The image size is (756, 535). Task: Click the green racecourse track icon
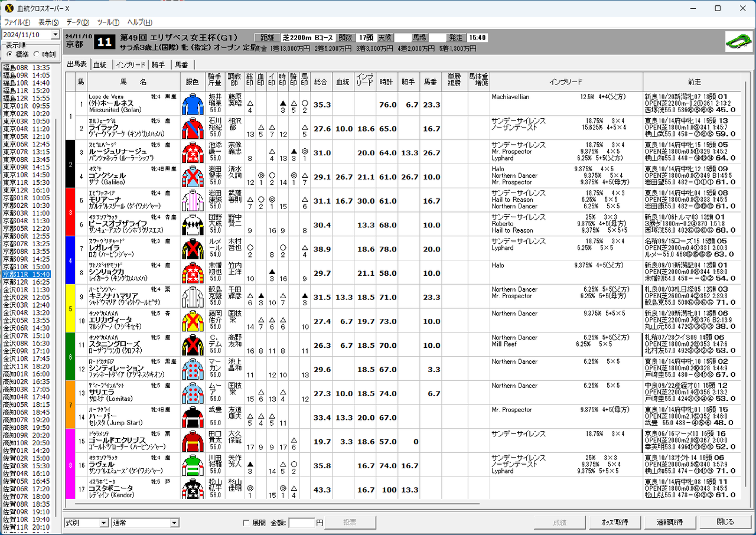738,41
